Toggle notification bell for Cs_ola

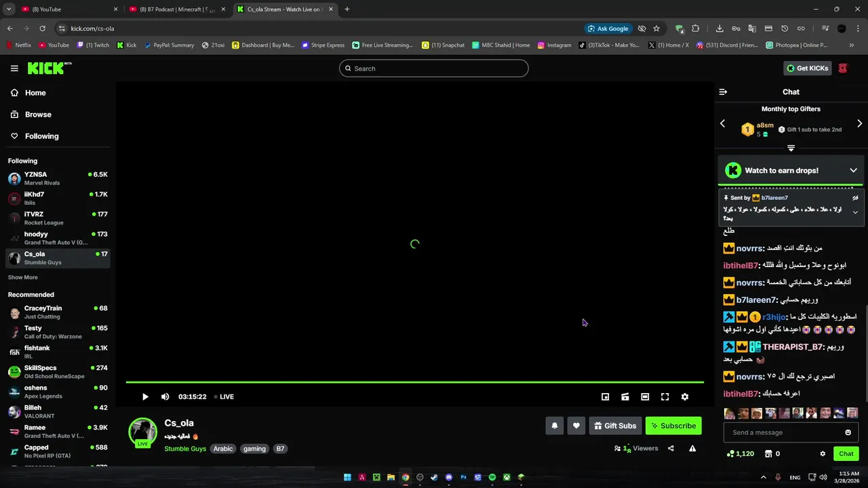[x=554, y=426]
